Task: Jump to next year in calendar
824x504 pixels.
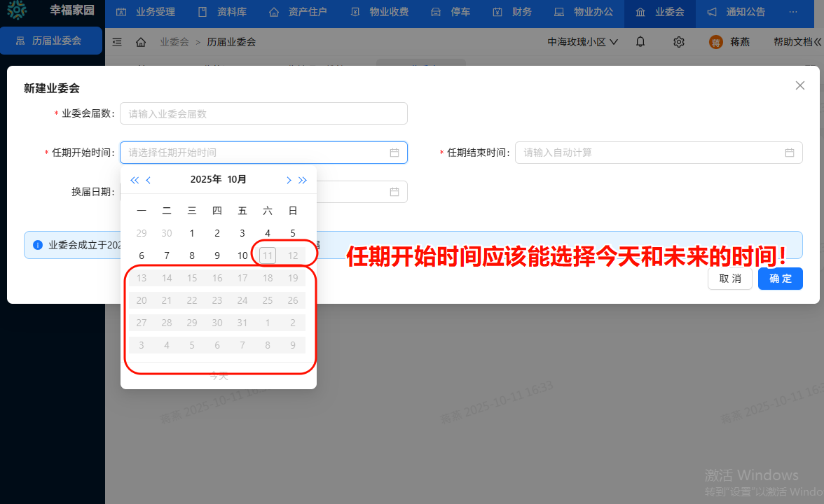Action: tap(303, 180)
